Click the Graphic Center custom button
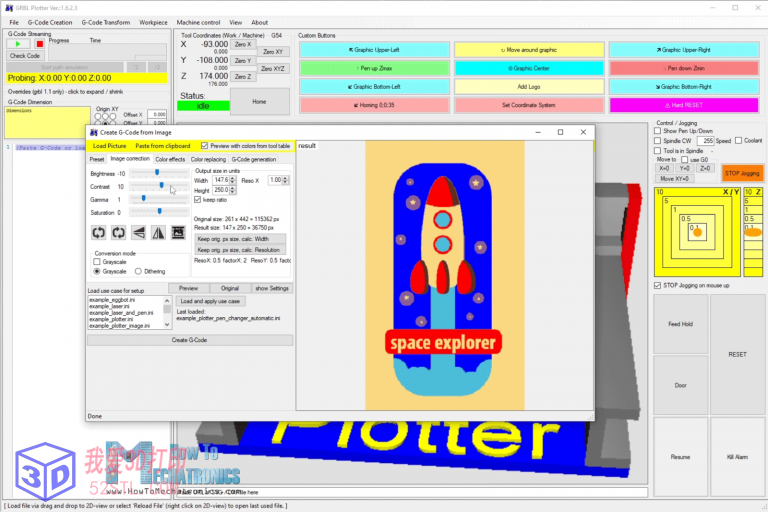The height and width of the screenshot is (512, 768). tap(529, 68)
